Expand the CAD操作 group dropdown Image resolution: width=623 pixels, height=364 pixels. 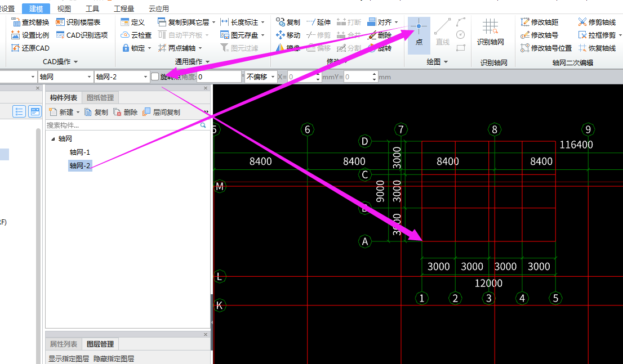[76, 62]
